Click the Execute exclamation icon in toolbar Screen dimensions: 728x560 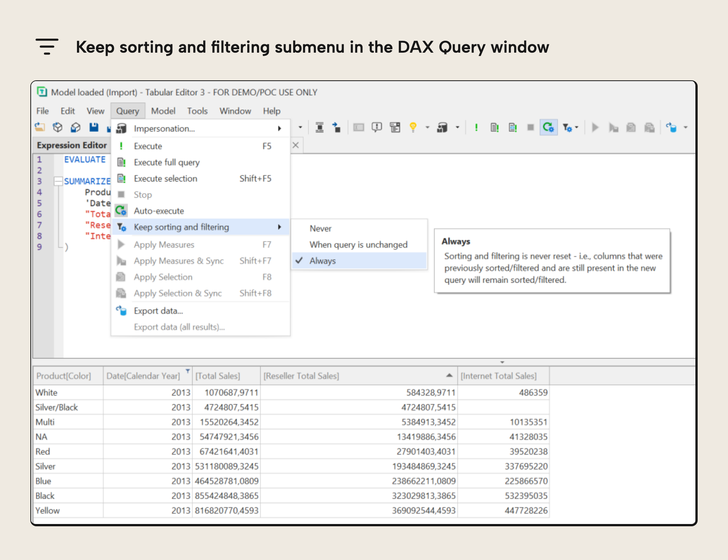tap(476, 128)
